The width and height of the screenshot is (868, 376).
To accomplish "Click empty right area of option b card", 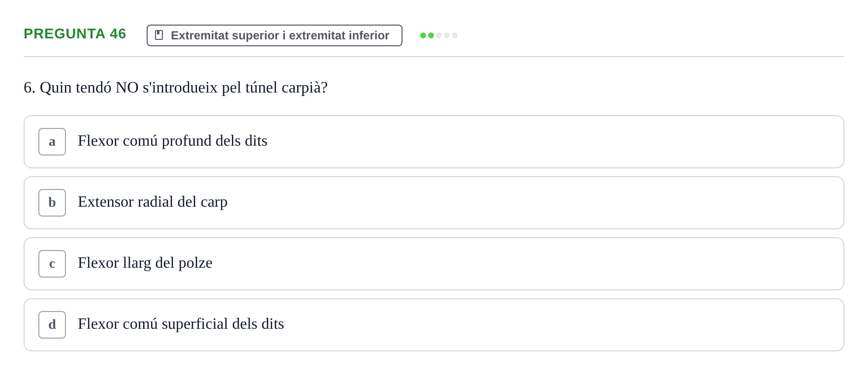I will [590, 203].
